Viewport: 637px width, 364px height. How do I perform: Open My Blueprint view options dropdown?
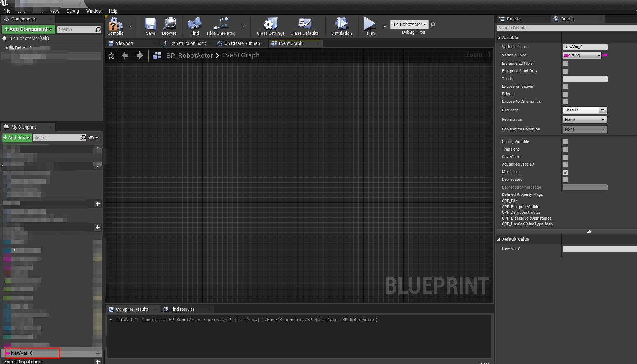tap(94, 138)
